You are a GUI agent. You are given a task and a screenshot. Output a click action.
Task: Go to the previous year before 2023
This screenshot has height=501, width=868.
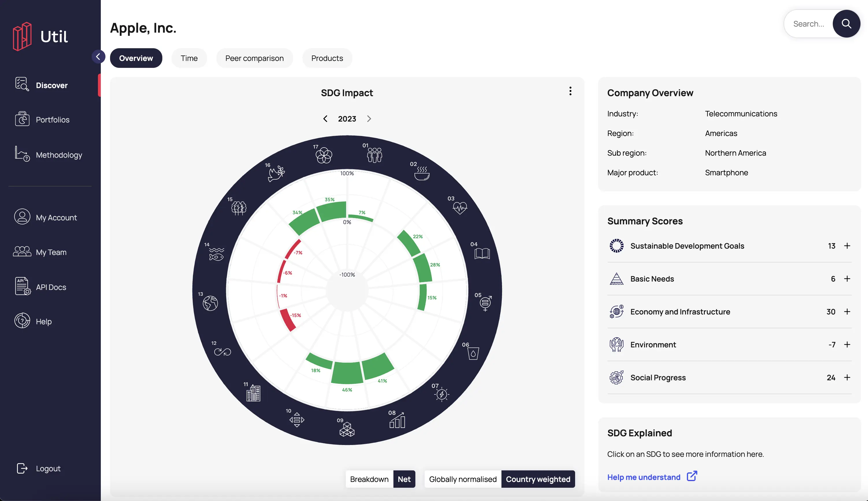tap(325, 119)
